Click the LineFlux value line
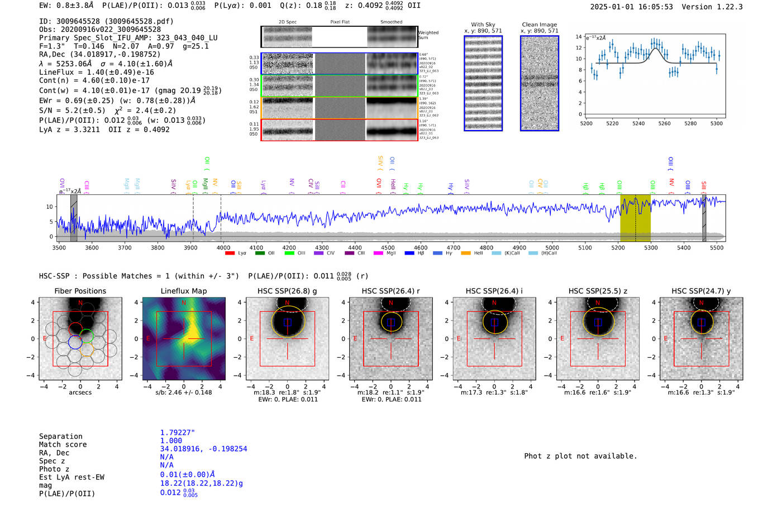The height and width of the screenshot is (532, 782). 97,72
